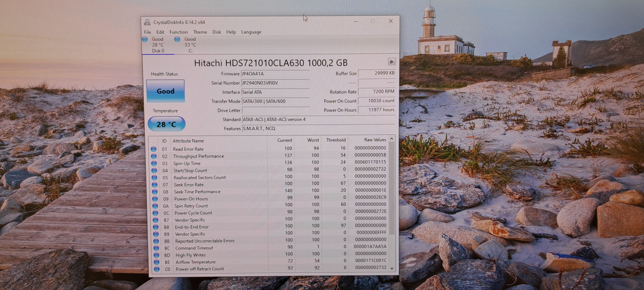
Task: Click status orb for Command Timeout
Action: tap(156, 248)
